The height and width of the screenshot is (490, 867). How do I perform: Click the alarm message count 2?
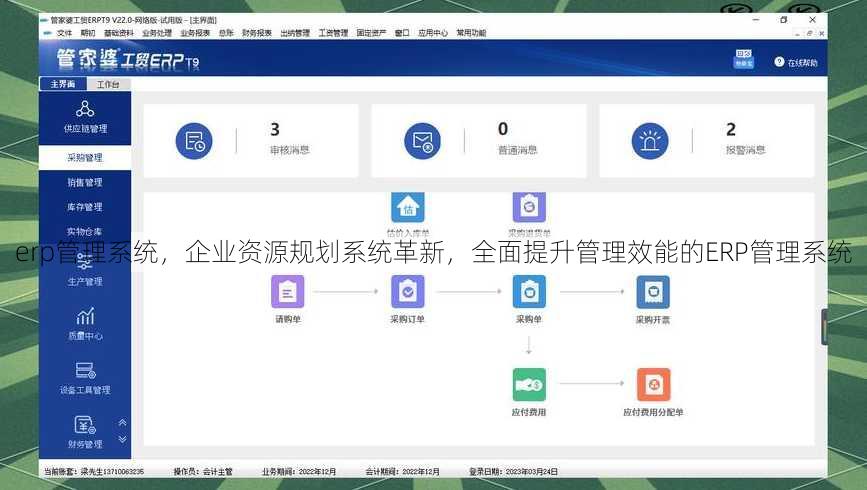tap(731, 129)
